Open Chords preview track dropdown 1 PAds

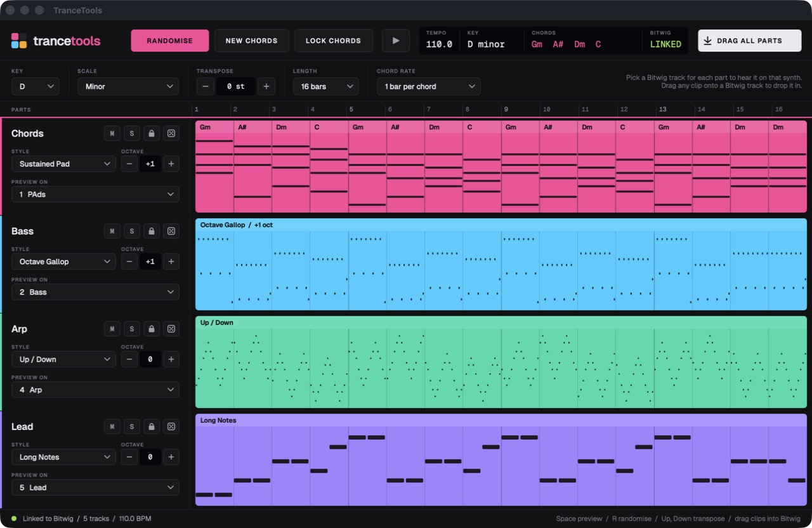pyautogui.click(x=95, y=194)
